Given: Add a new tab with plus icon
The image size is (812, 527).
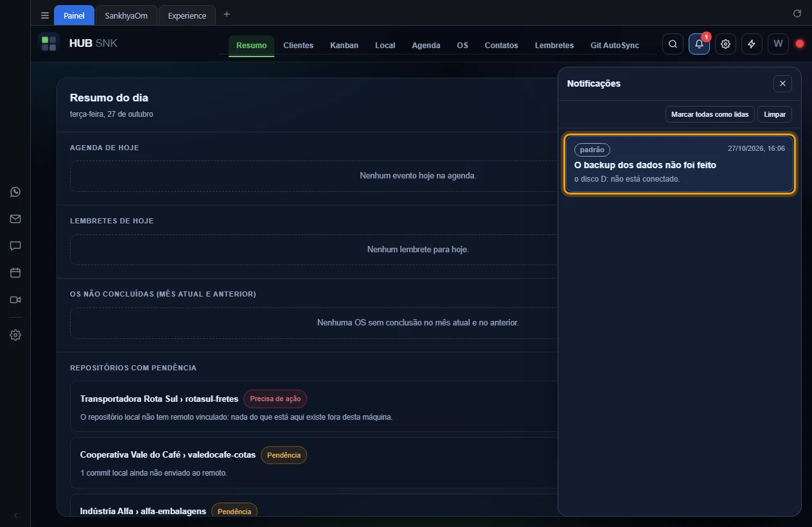Looking at the screenshot, I should 227,15.
